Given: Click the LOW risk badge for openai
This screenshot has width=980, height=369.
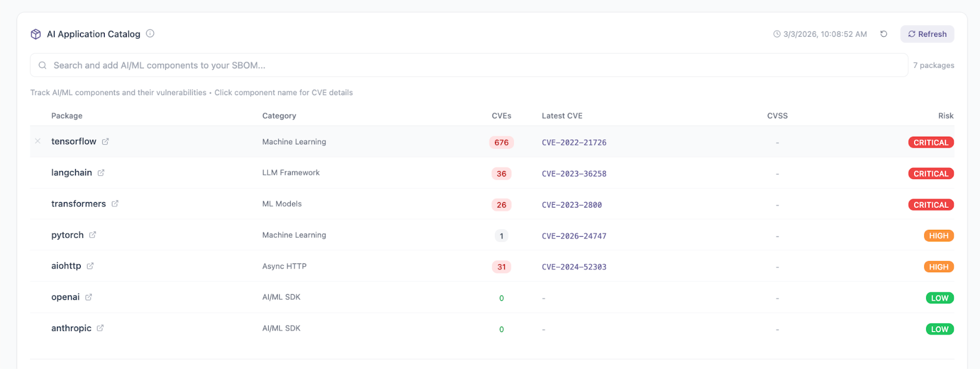Looking at the screenshot, I should click(940, 299).
